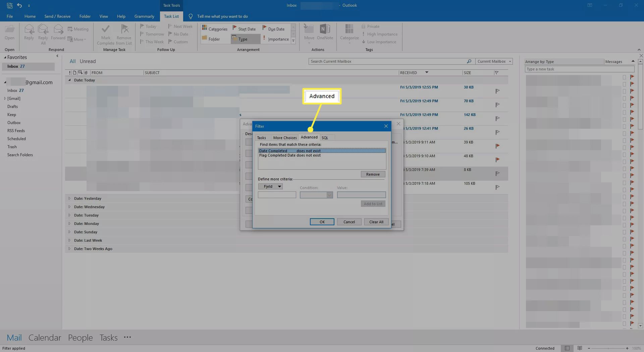The image size is (644, 352).
Task: Flag the task for Next Week
Action: coord(180,26)
